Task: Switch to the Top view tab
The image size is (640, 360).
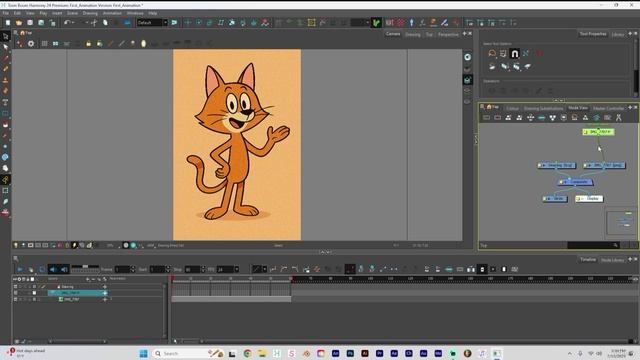Action: [x=429, y=35]
